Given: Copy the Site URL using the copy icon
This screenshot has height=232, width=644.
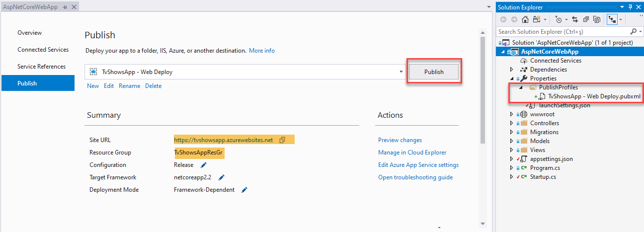Looking at the screenshot, I should coord(282,140).
